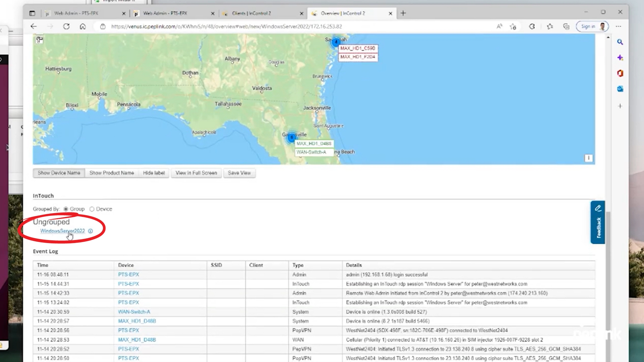Switch to the Clients InControl 2 tab

click(252, 13)
